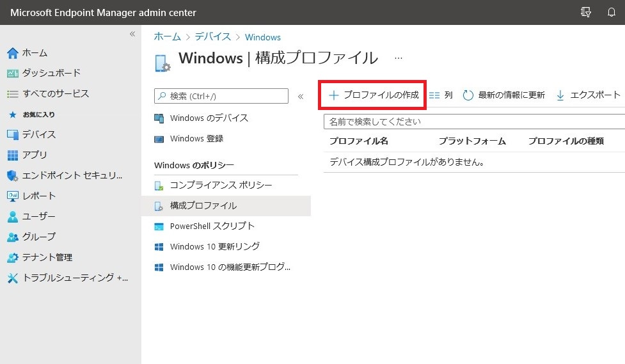Click the デバイス monitor icon in sidebar
625x364 pixels.
[x=13, y=135]
